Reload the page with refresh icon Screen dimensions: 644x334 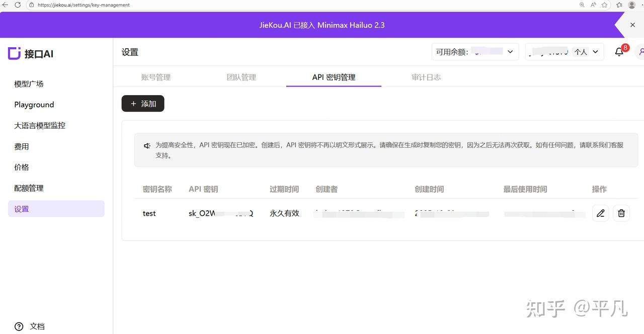pyautogui.click(x=18, y=5)
